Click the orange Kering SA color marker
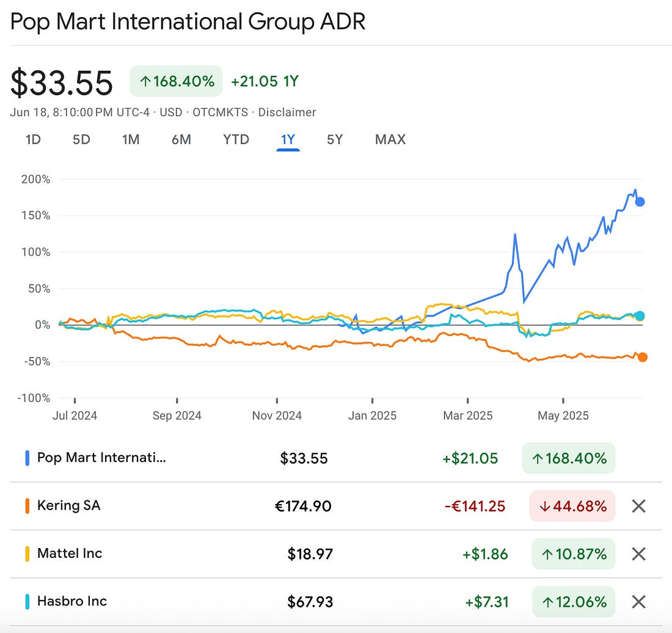Image resolution: width=672 pixels, height=633 pixels. [x=27, y=506]
